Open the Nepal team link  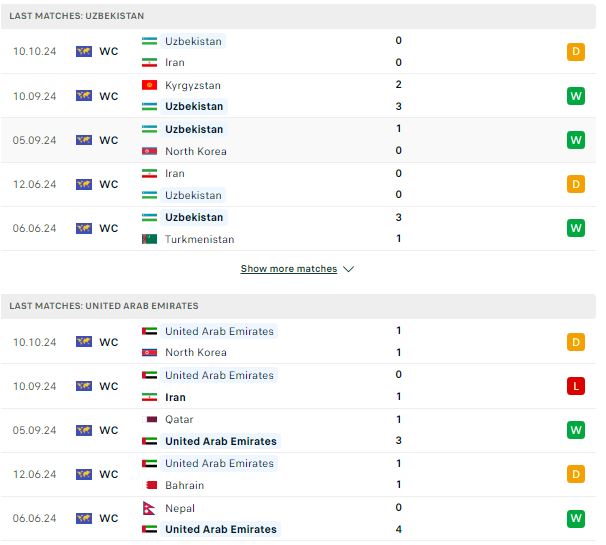coord(180,508)
